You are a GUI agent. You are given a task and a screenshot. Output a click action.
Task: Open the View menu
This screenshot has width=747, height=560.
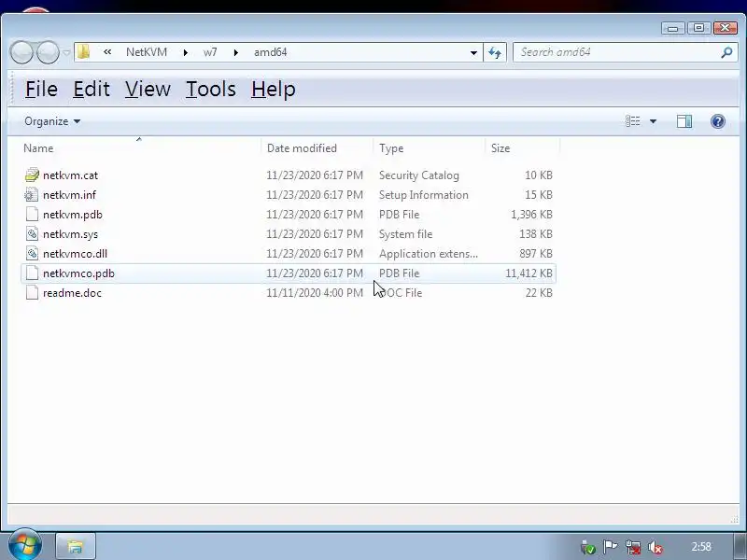pyautogui.click(x=148, y=89)
